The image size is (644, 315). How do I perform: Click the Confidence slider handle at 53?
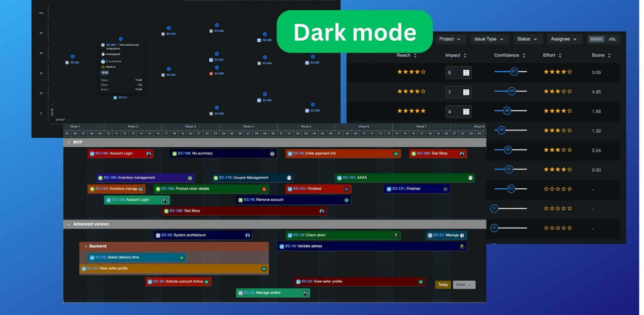click(x=512, y=91)
